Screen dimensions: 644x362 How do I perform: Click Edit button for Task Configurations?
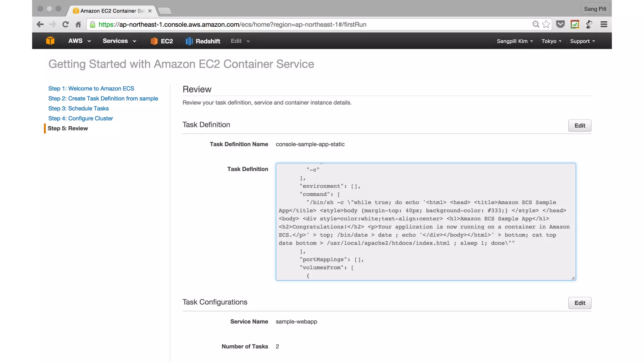[580, 303]
